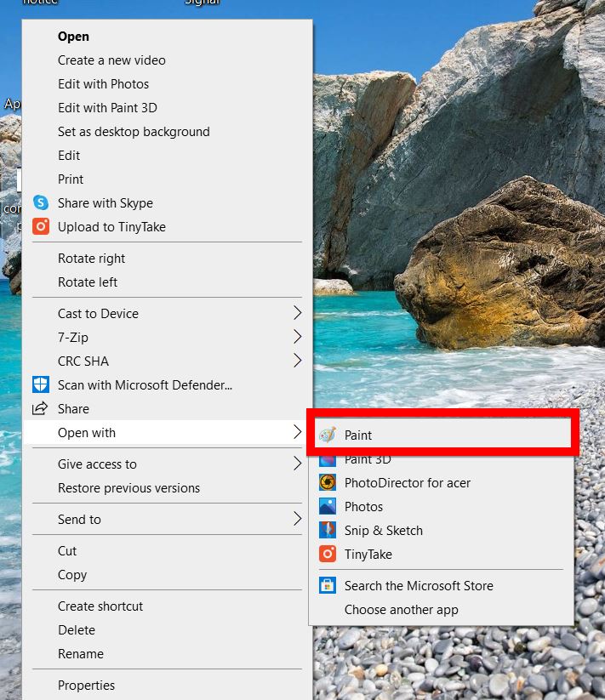Select Upload to TinyTake
The image size is (605, 700).
point(168,227)
